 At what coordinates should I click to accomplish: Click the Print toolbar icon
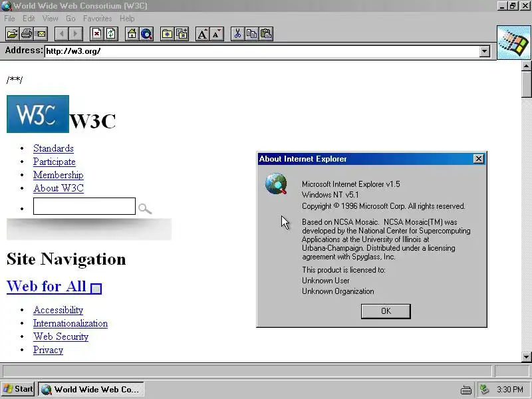[x=27, y=34]
